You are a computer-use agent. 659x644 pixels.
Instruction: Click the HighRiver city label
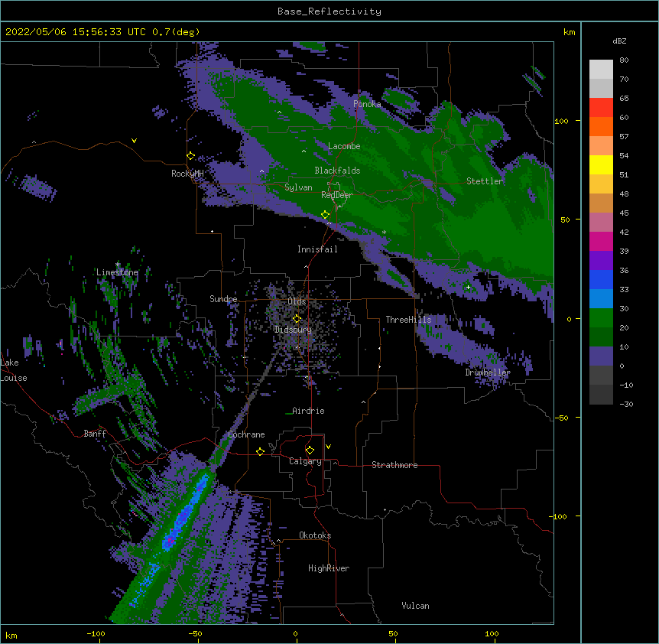click(x=329, y=568)
